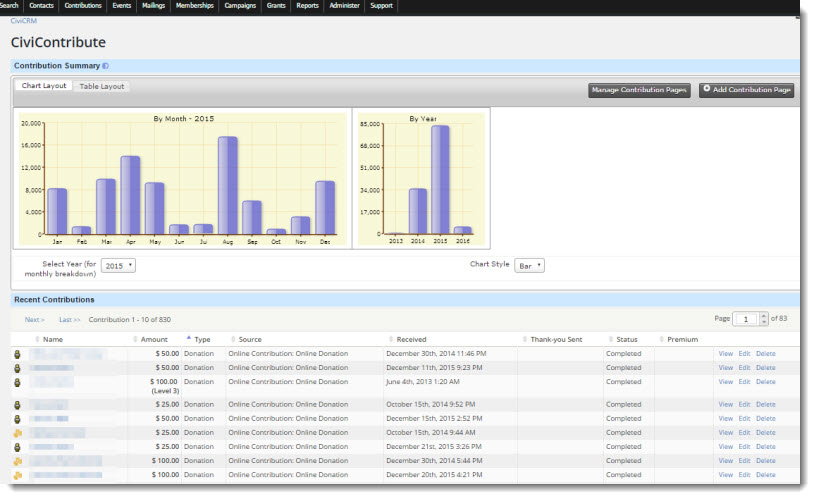Sort by Name column header
The image size is (815, 499).
[52, 339]
